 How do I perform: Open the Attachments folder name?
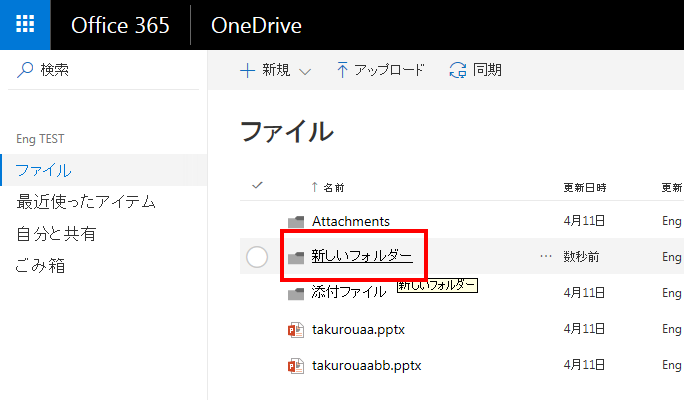pyautogui.click(x=351, y=221)
